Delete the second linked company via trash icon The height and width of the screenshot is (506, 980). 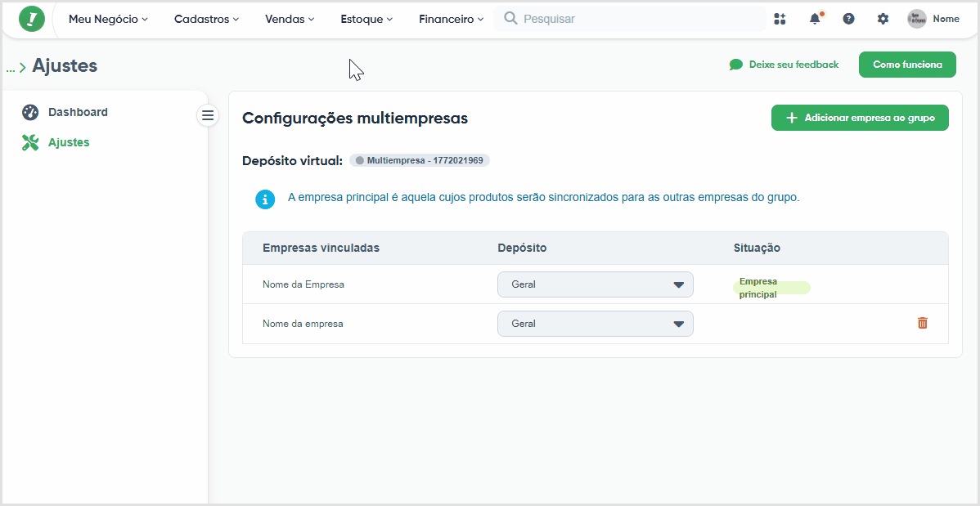point(923,323)
